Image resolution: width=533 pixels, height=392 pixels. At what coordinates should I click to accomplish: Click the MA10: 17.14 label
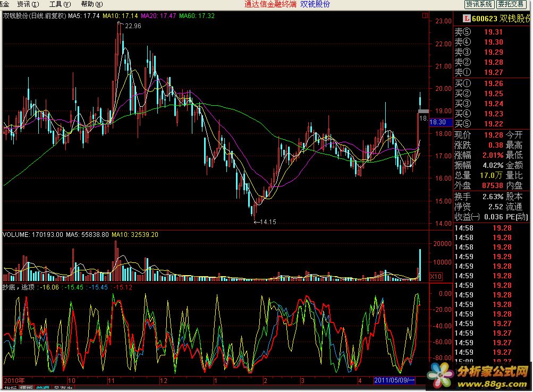pos(120,15)
